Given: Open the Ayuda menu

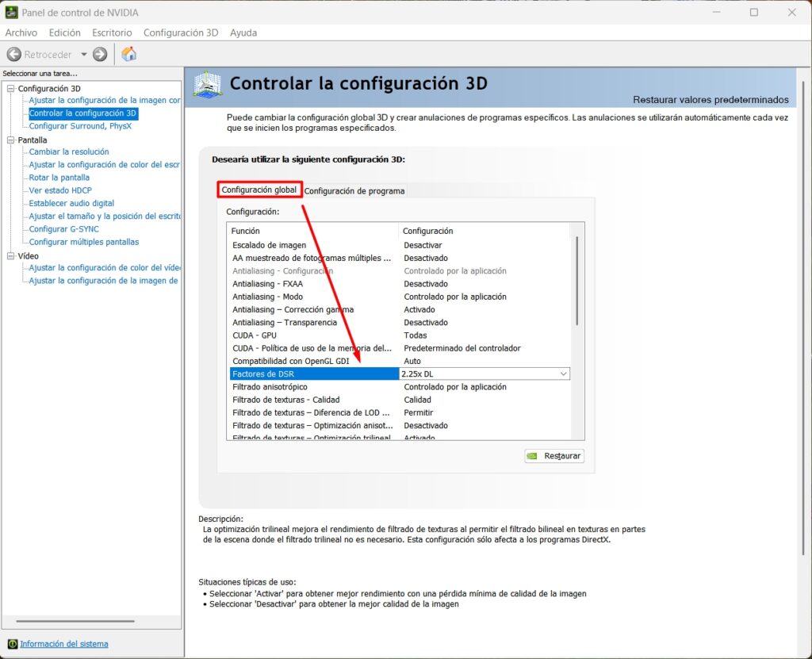Looking at the screenshot, I should tap(243, 33).
